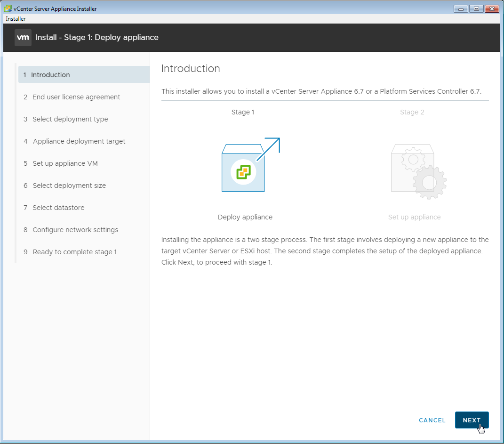This screenshot has width=504, height=444.
Task: Click the NEXT button
Action: [x=472, y=420]
